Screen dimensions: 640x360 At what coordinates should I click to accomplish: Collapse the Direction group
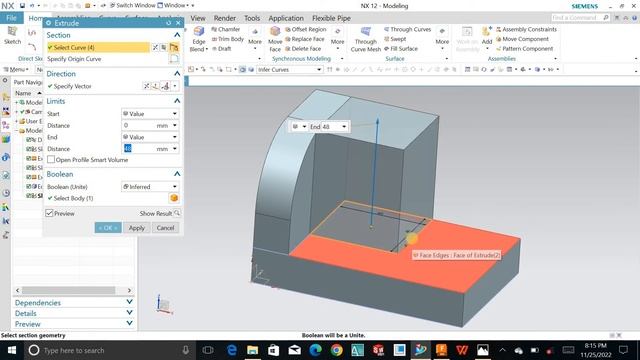(177, 73)
